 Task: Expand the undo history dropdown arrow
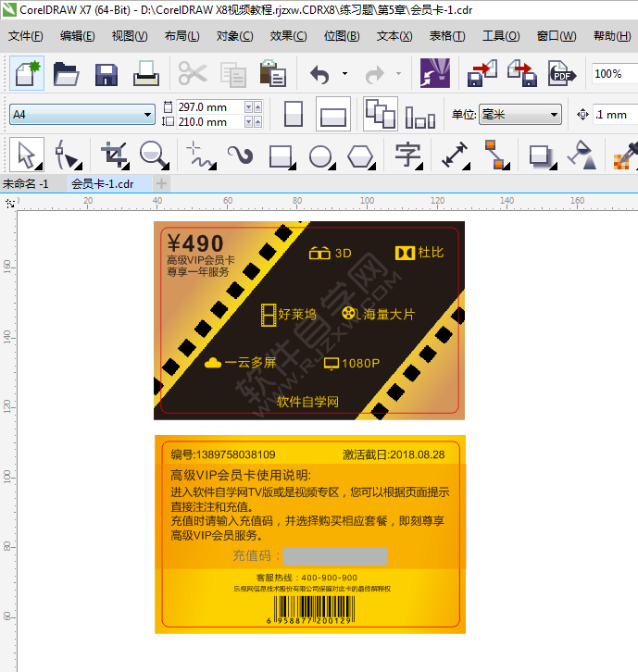pyautogui.click(x=344, y=74)
